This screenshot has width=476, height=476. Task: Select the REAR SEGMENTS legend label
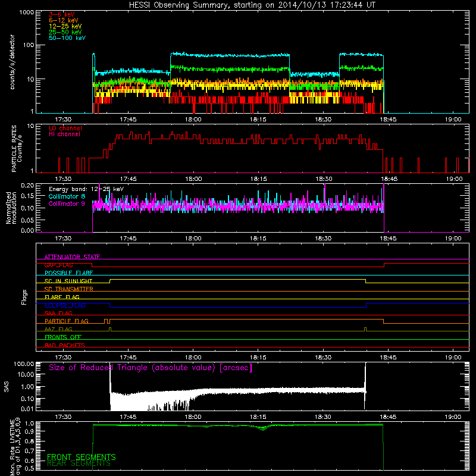(x=79, y=464)
